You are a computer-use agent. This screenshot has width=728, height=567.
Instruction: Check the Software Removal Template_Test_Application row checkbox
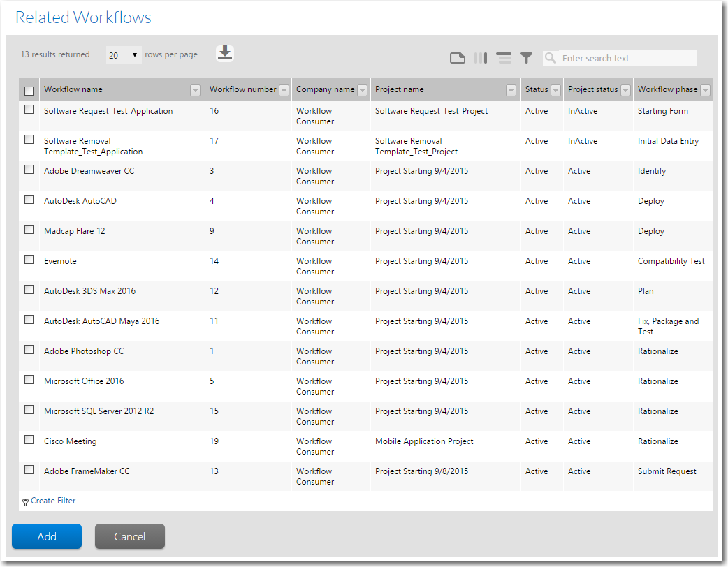29,139
